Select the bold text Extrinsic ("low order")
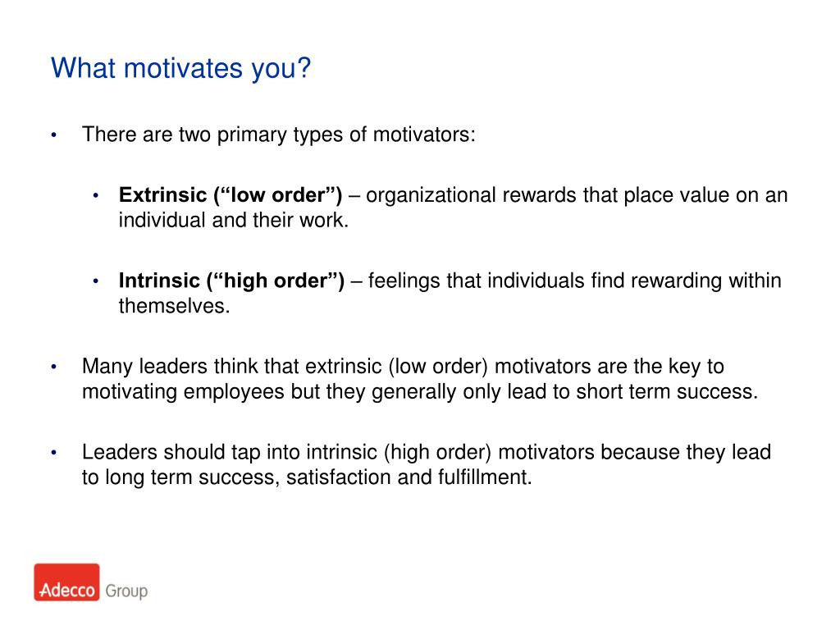 pos(231,195)
